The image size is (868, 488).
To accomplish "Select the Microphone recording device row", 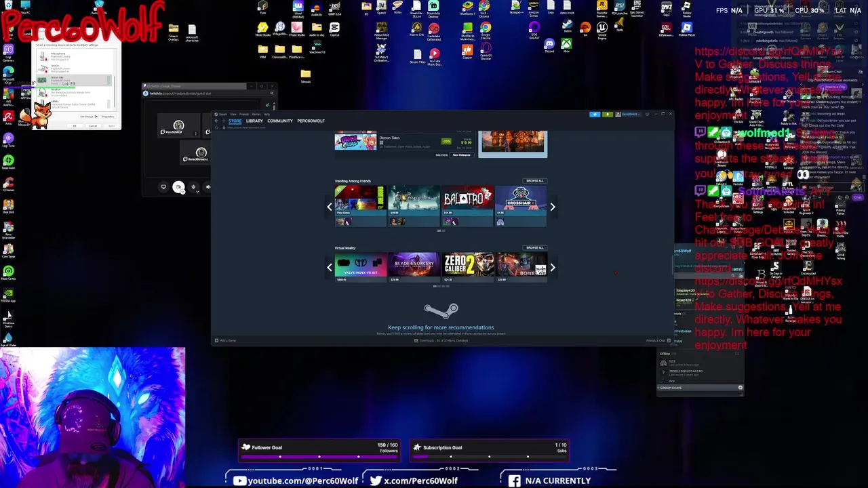I will (74, 56).
